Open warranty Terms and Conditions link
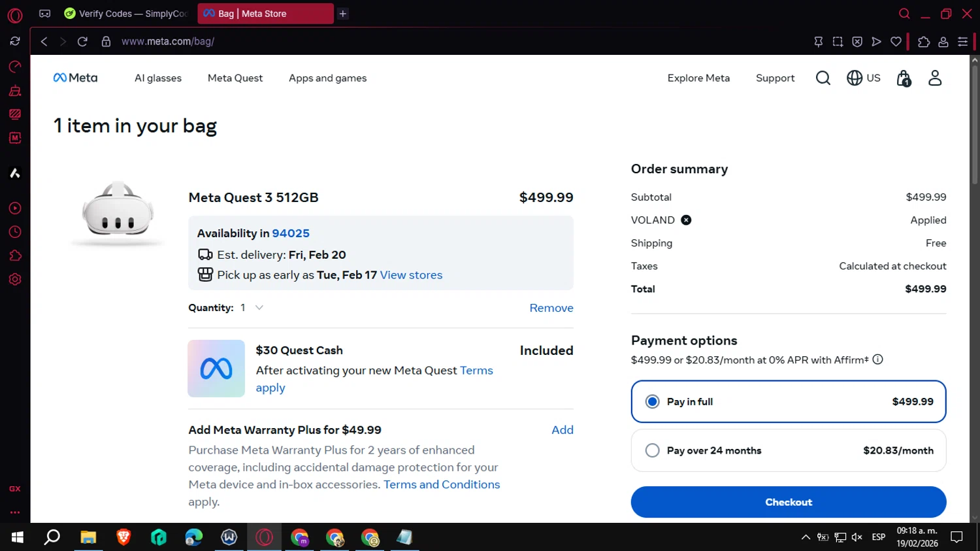This screenshot has width=980, height=551. coord(442,484)
